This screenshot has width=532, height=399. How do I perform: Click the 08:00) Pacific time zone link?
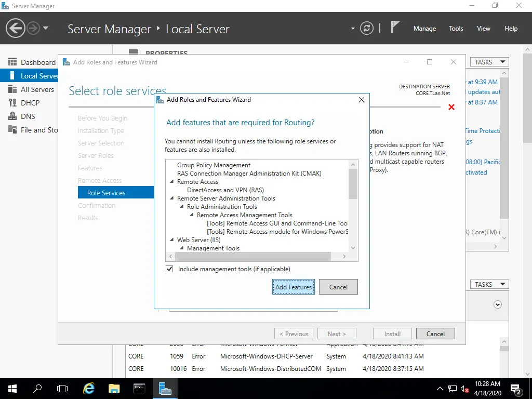[483, 162]
